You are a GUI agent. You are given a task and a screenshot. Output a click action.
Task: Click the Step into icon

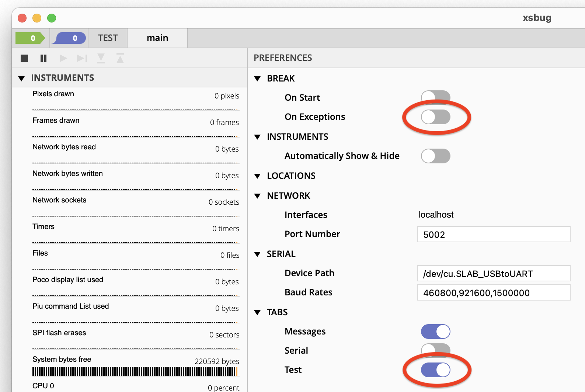click(101, 58)
